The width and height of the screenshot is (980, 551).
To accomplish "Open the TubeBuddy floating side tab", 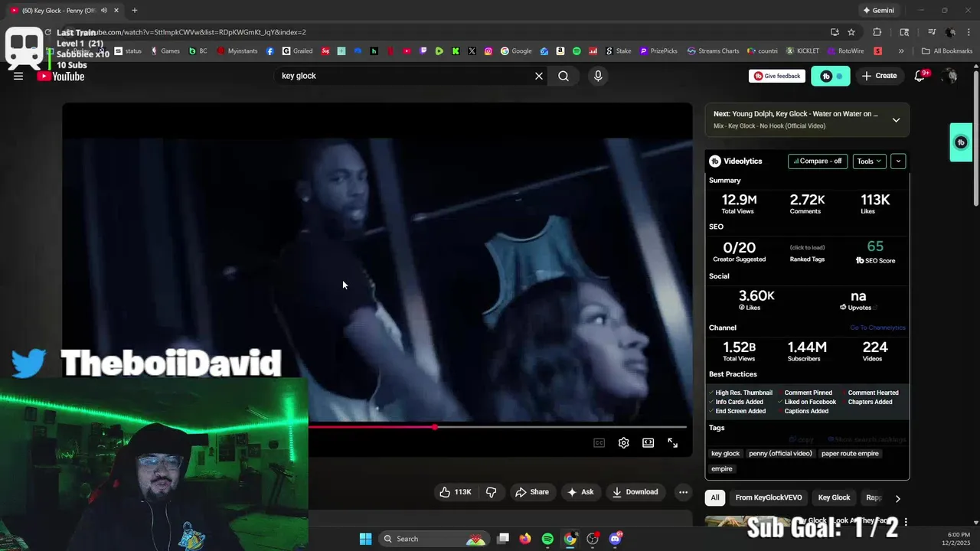I will pos(962,142).
